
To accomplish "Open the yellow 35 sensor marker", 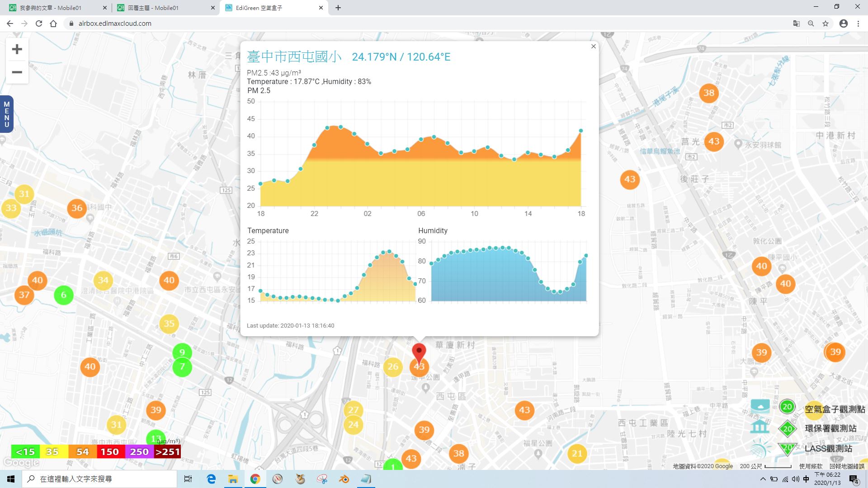I will (169, 324).
